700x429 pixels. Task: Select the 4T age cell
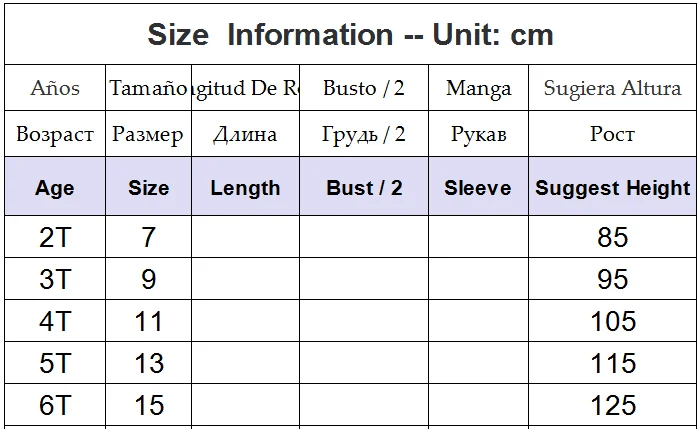55,321
